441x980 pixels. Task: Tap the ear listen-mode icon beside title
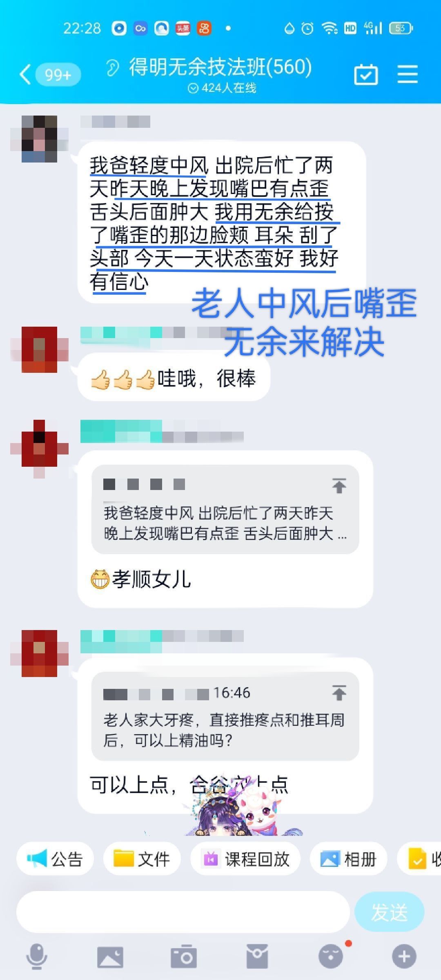(112, 67)
